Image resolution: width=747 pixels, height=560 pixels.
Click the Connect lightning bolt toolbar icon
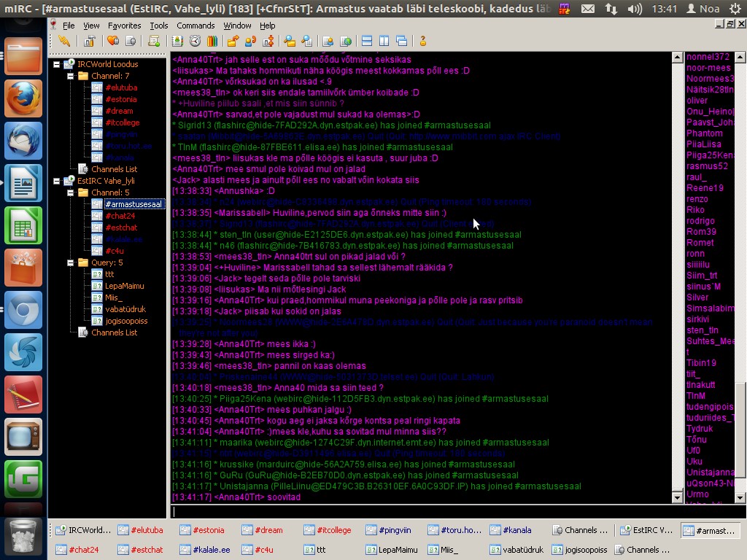click(64, 42)
